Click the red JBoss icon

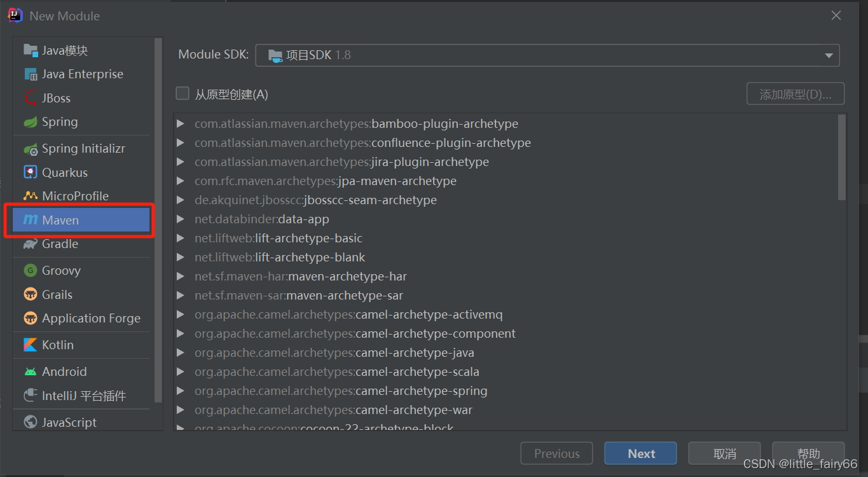click(x=31, y=98)
